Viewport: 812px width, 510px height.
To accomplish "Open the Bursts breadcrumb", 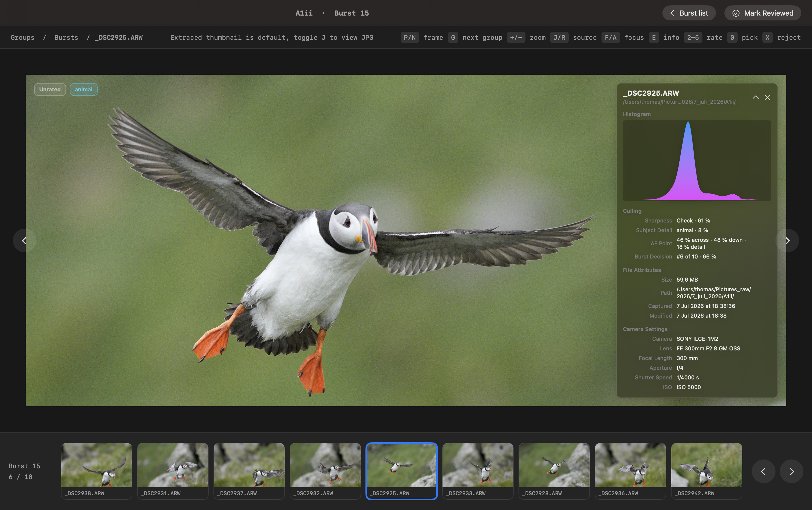I will click(66, 37).
